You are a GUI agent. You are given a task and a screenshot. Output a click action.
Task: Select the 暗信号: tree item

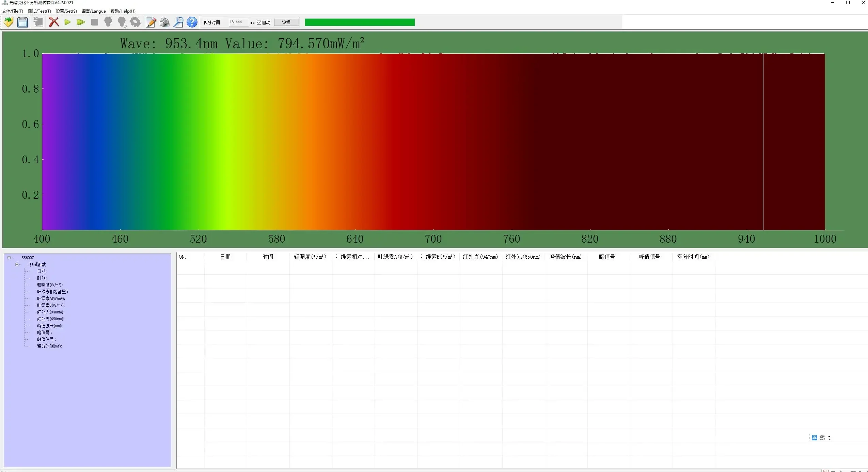(x=45, y=332)
